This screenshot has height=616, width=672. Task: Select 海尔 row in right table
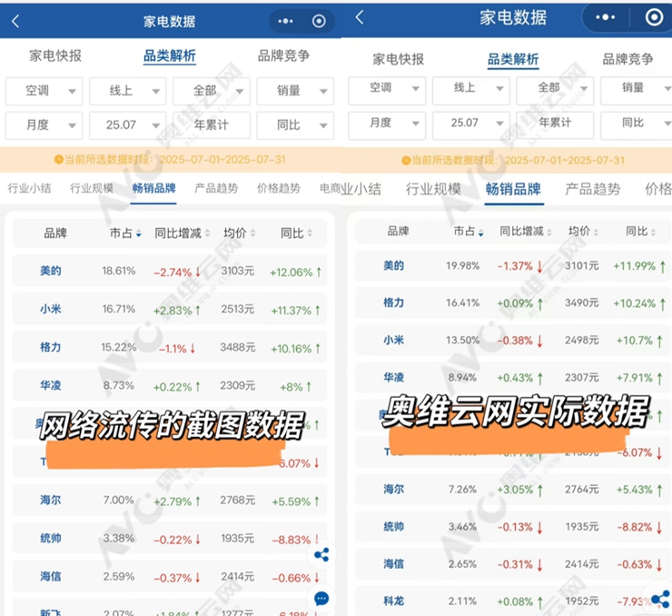pyautogui.click(x=509, y=490)
